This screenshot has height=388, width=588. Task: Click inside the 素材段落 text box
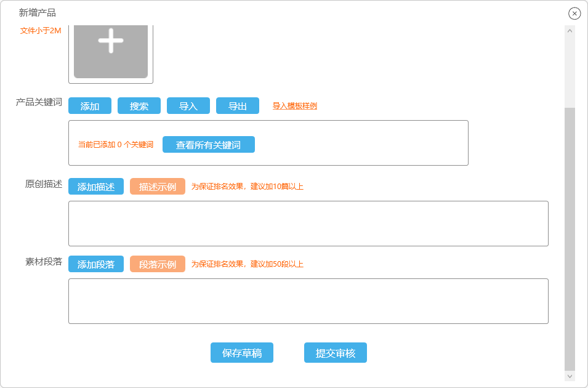[x=308, y=301]
